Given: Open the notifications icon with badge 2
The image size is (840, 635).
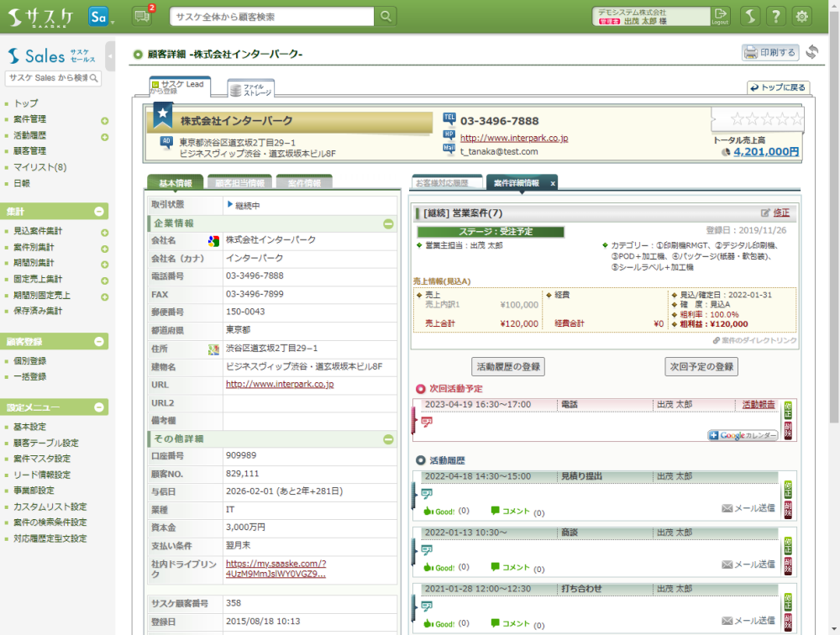Looking at the screenshot, I should pos(142,16).
